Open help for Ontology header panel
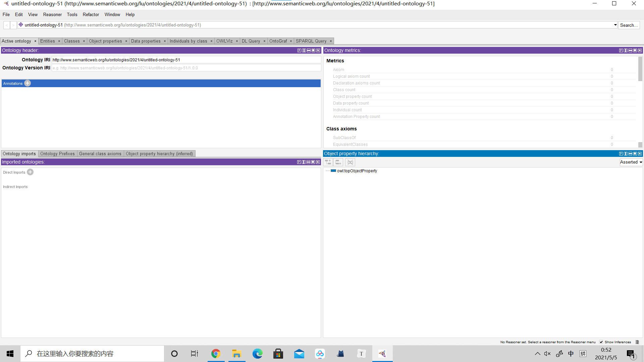The width and height of the screenshot is (644, 362). click(x=299, y=51)
